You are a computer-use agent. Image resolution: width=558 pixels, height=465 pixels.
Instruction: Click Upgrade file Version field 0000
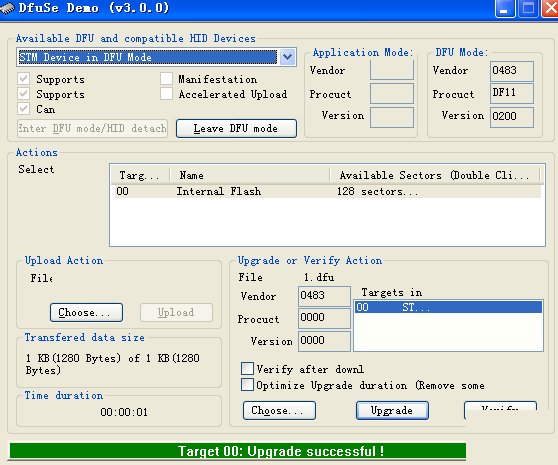point(324,341)
